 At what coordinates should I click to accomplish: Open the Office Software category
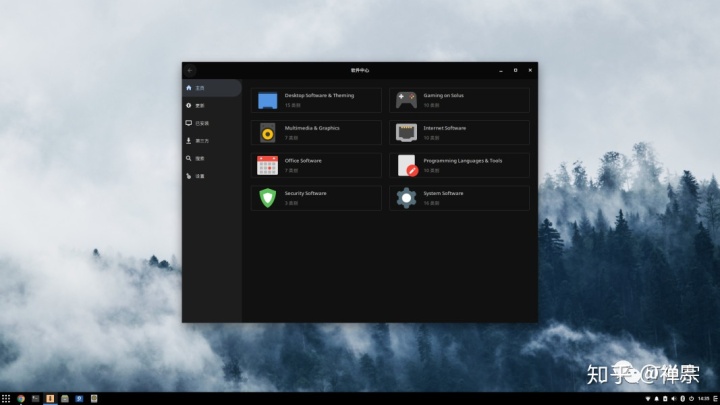(316, 165)
